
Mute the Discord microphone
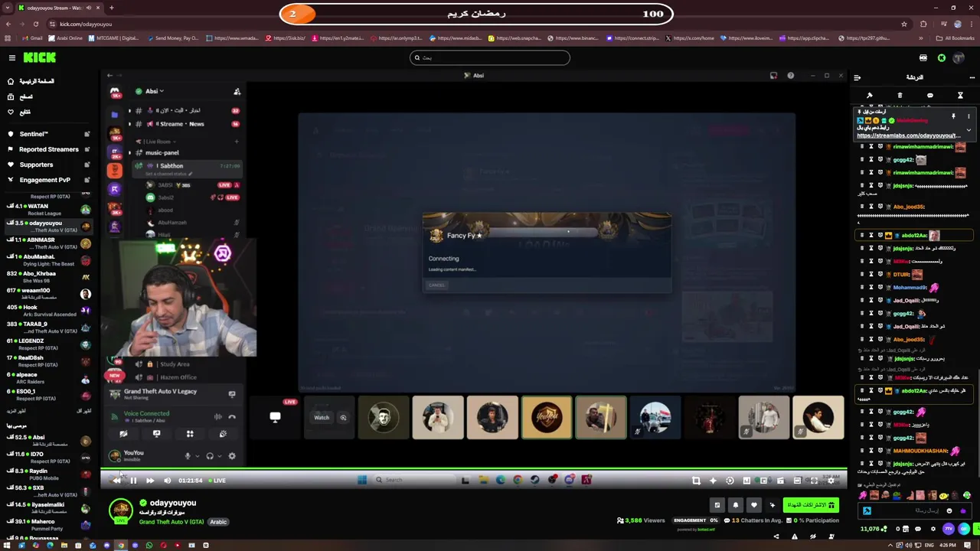click(188, 456)
